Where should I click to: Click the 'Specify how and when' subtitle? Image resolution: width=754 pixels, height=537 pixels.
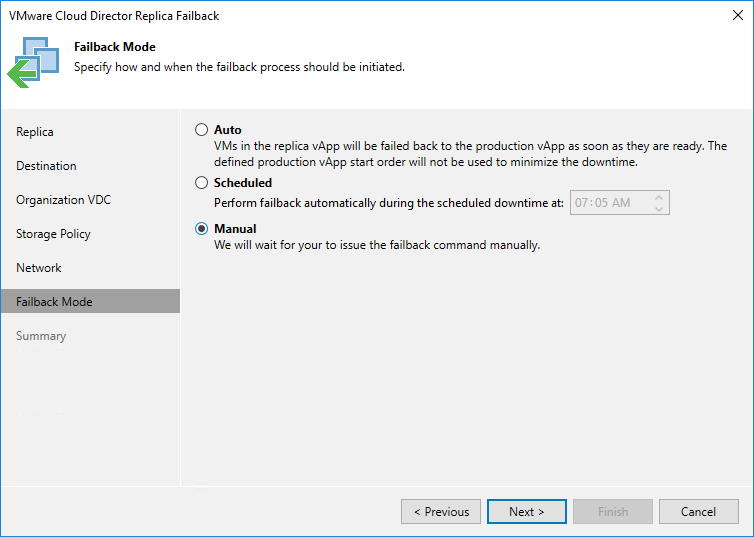pos(239,67)
